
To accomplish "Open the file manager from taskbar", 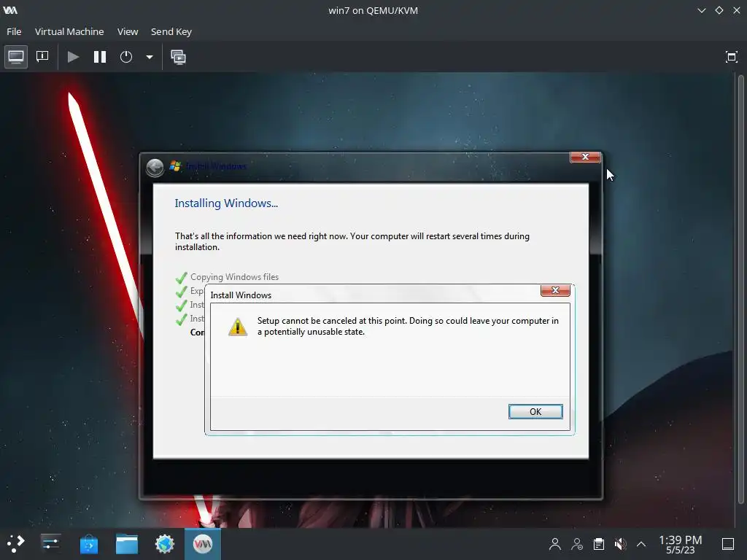I will pos(127,544).
